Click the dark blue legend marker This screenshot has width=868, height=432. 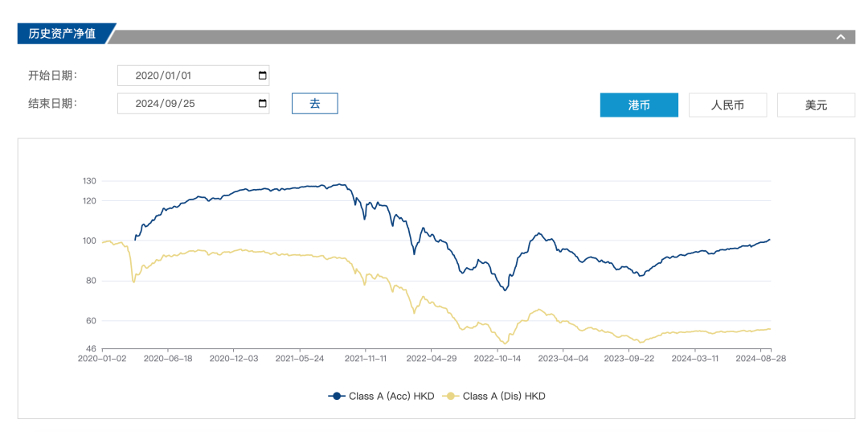[337, 396]
